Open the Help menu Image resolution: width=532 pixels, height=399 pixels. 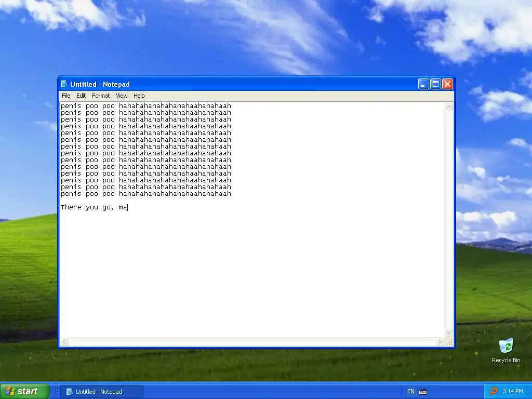[x=139, y=96]
